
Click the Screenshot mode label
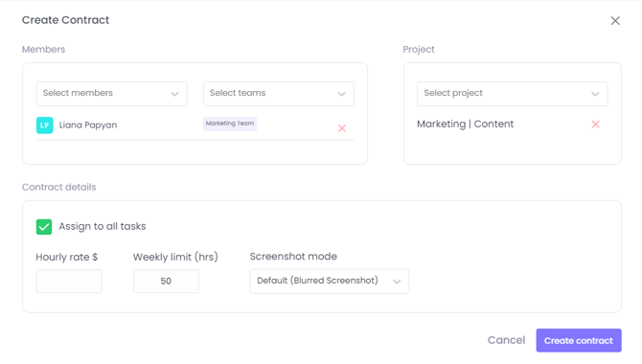pos(293,257)
